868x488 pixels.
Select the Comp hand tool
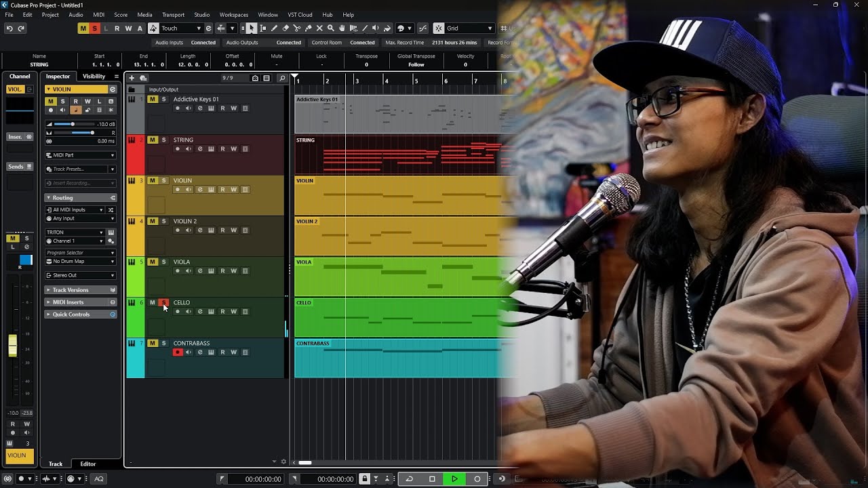coord(342,28)
